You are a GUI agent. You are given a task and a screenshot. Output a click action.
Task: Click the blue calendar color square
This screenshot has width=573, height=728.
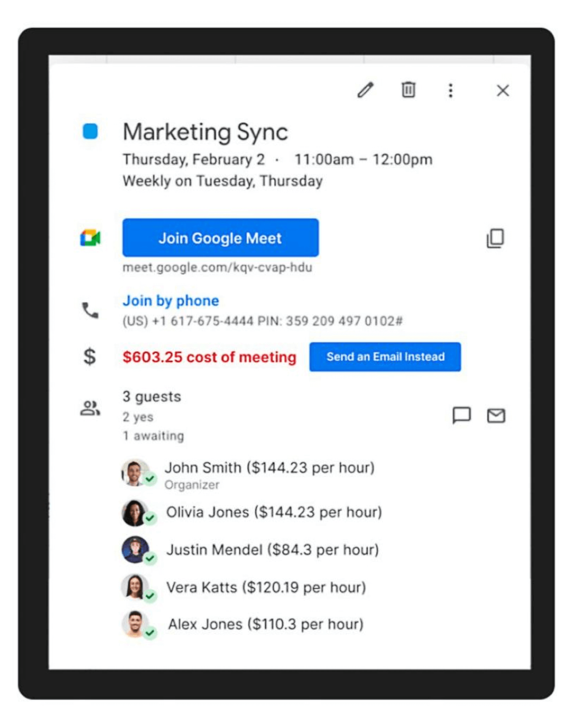tap(90, 131)
